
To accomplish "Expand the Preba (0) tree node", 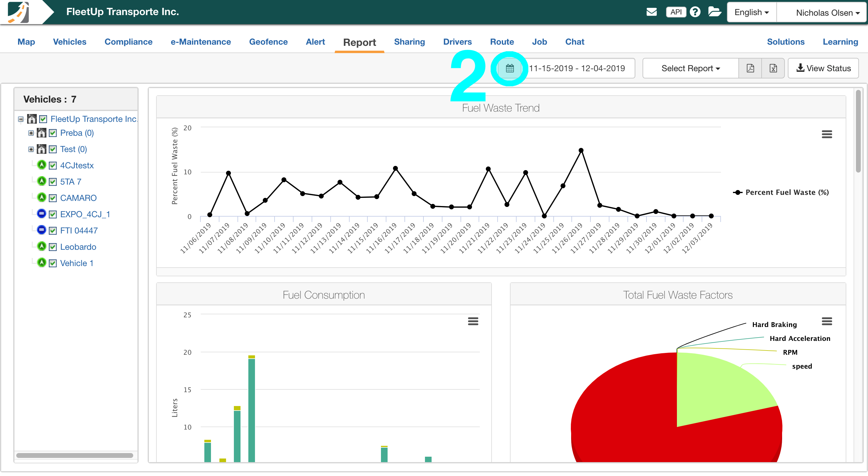I will (x=31, y=133).
